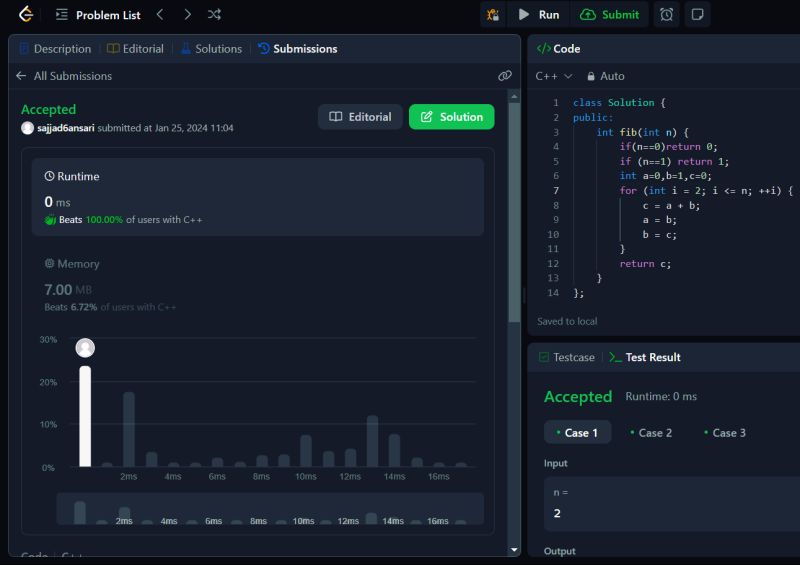800x565 pixels.
Task: Click the Code panel header icon
Action: tap(543, 48)
